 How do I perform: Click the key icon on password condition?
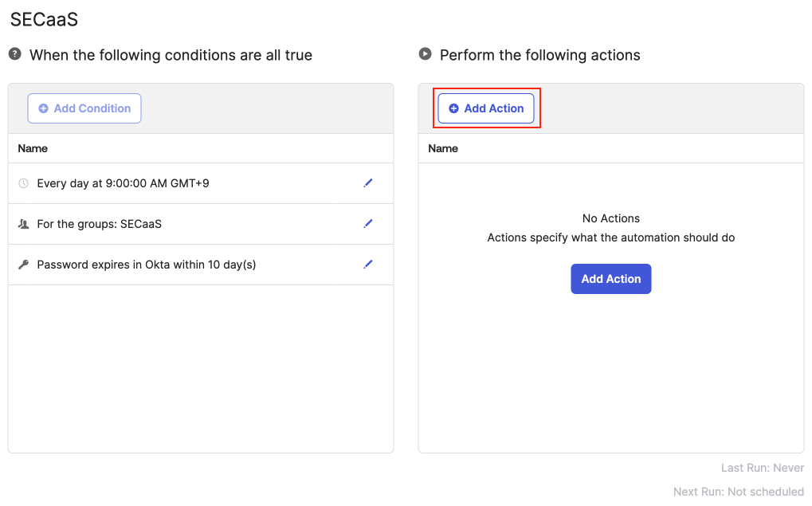(x=23, y=265)
